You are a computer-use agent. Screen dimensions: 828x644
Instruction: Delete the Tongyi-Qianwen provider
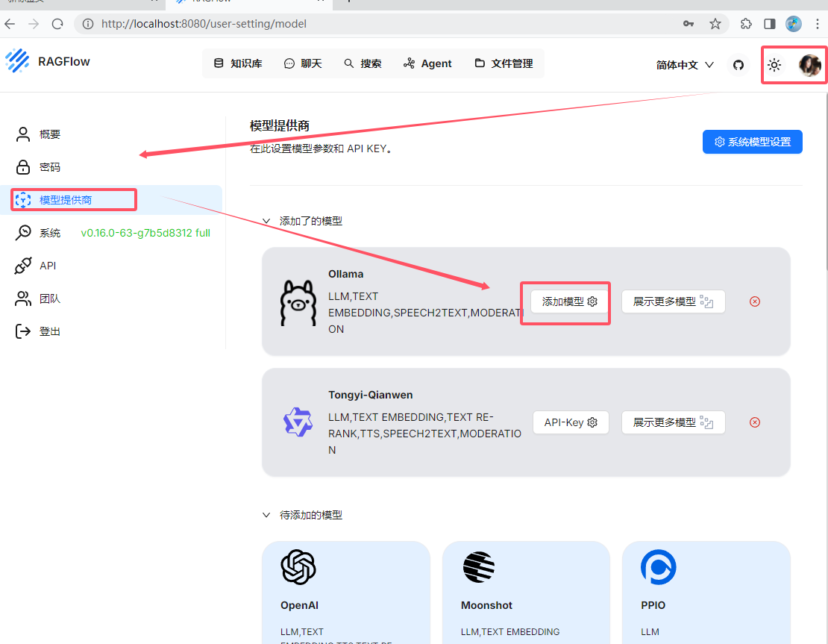click(755, 422)
